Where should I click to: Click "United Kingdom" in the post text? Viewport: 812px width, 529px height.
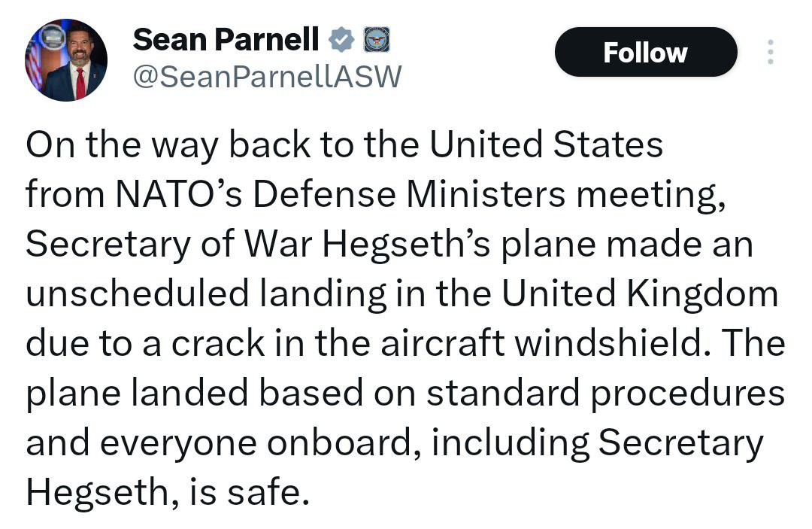640,293
